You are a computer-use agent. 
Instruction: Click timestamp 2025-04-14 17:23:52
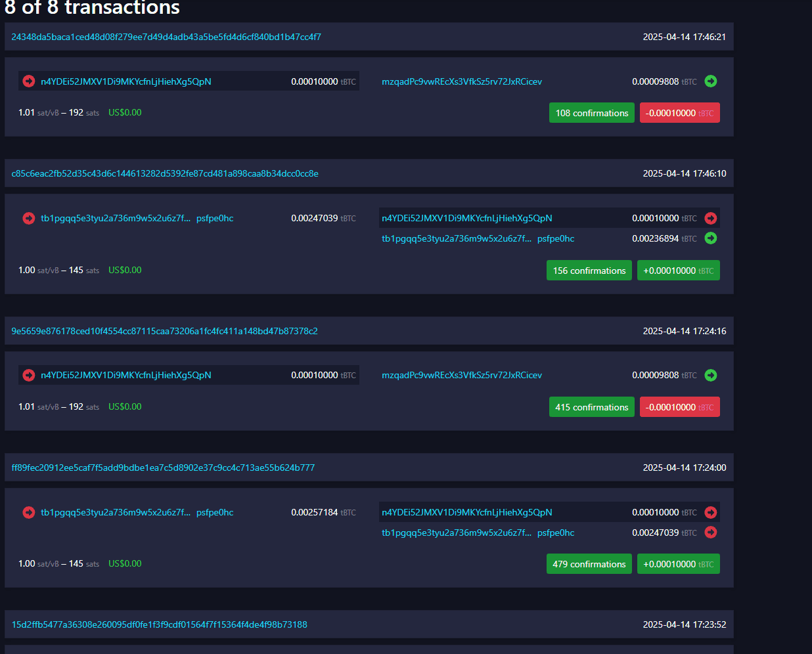coord(685,624)
